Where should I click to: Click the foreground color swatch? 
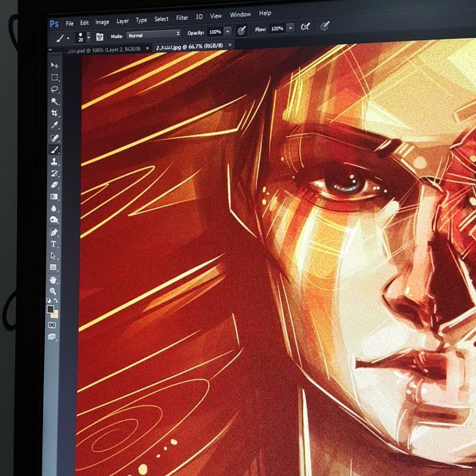[x=50, y=309]
